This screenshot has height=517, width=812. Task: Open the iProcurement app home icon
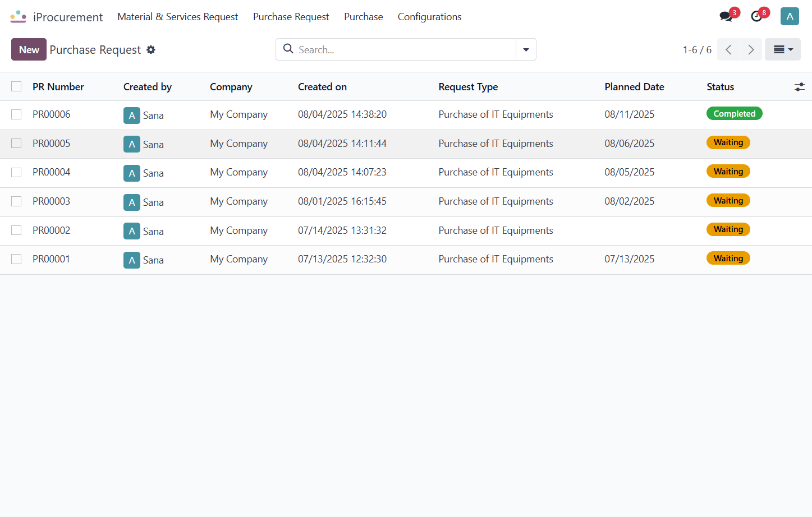tap(18, 17)
